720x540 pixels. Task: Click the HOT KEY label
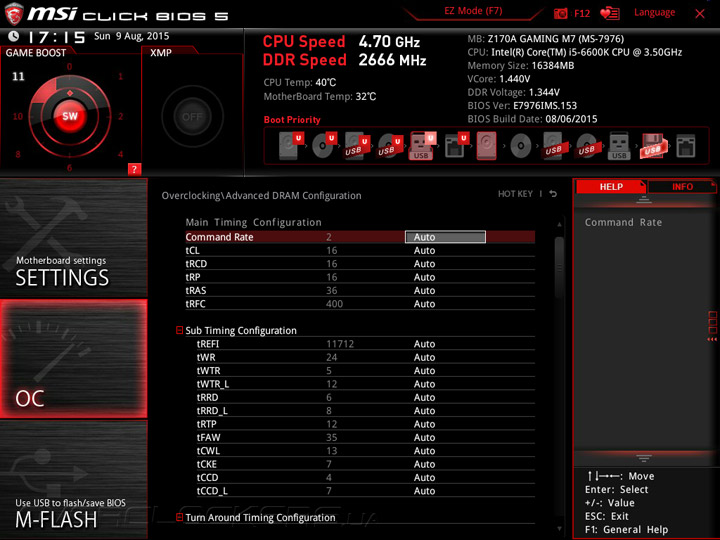pos(515,194)
